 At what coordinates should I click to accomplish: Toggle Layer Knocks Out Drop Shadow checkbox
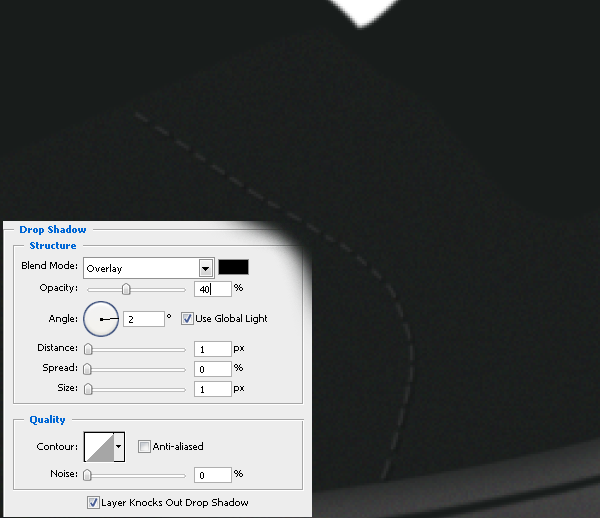(93, 502)
